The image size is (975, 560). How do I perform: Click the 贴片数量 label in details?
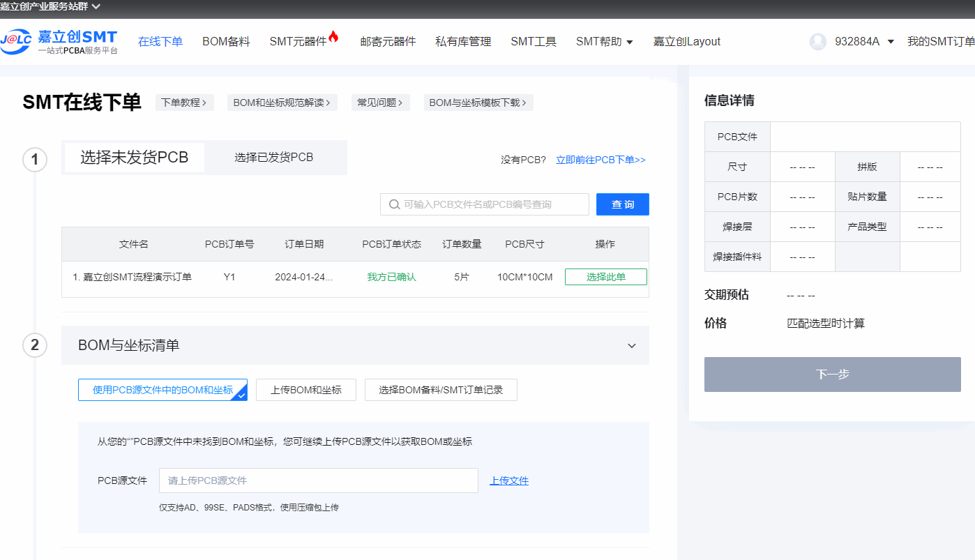(867, 197)
